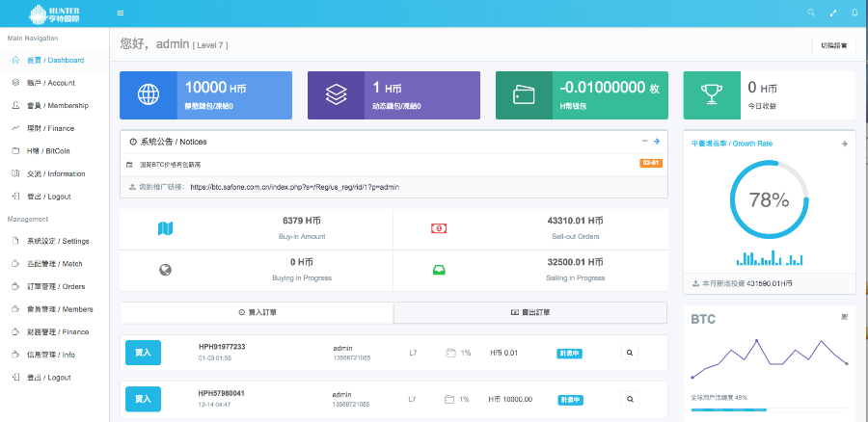Click the trophy icon for today's earnings

[x=711, y=94]
